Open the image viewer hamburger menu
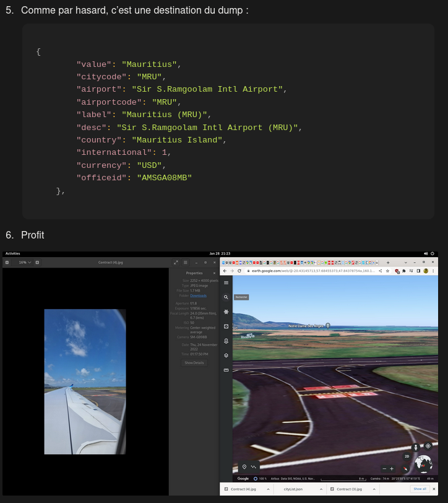The image size is (448, 503). point(185,263)
